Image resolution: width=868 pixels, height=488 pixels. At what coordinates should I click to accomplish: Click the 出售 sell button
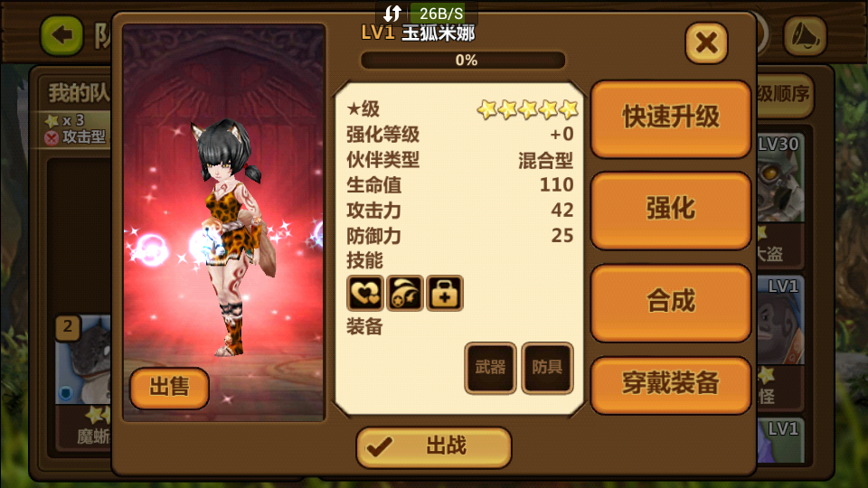click(169, 388)
